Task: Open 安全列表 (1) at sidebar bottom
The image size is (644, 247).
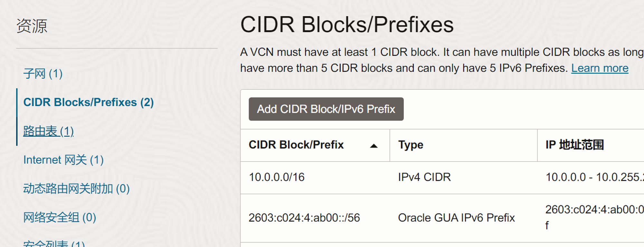Action: 54,244
